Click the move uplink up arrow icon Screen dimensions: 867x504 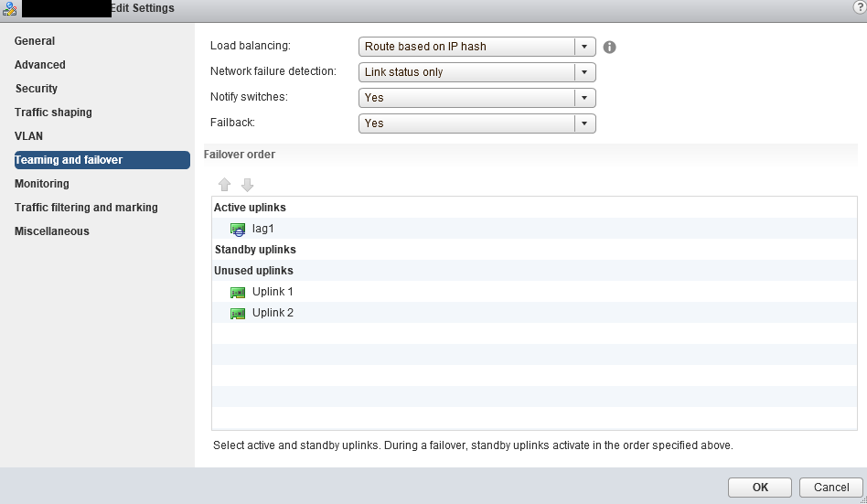pyautogui.click(x=224, y=185)
